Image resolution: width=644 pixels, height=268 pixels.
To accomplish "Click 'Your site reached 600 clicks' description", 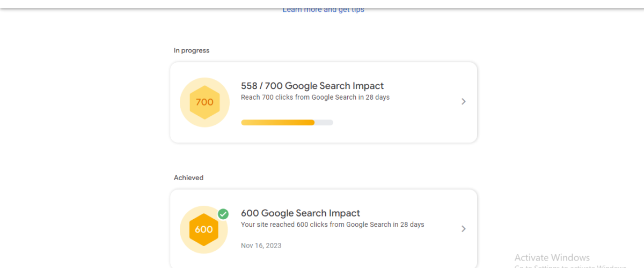I will [x=333, y=225].
